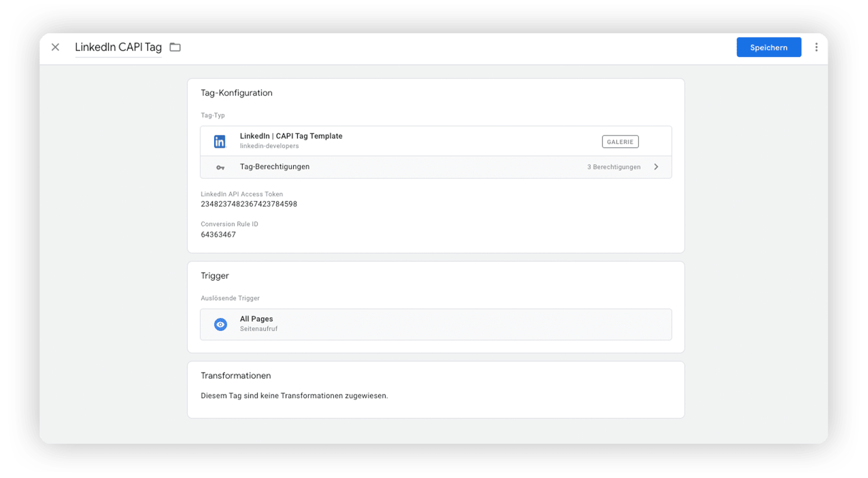Click the 3 Berechtigungen text

point(614,167)
